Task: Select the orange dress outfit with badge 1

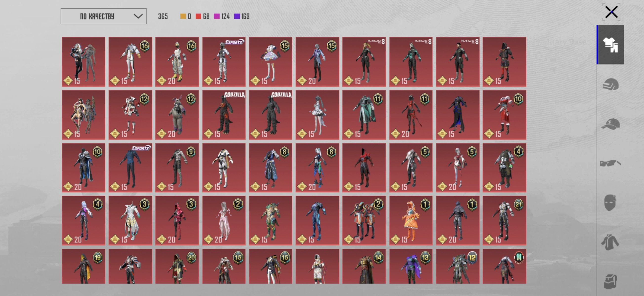Action: (x=410, y=220)
